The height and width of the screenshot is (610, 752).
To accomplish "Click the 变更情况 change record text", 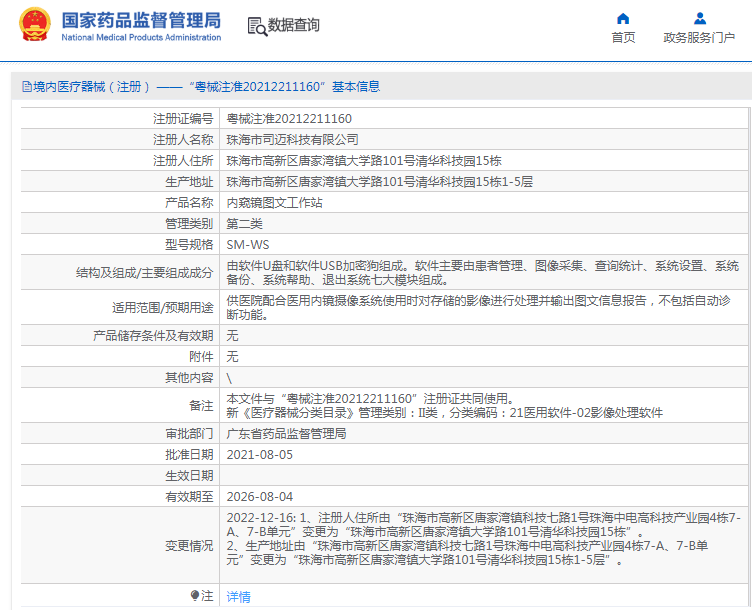I will [483, 539].
